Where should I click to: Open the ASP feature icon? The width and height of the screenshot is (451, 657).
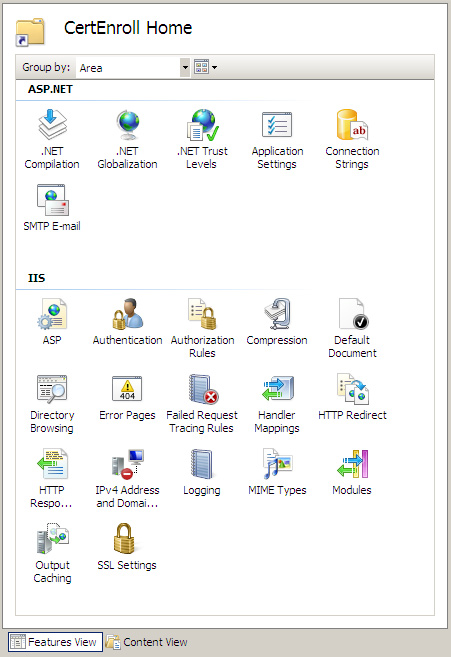[52, 321]
